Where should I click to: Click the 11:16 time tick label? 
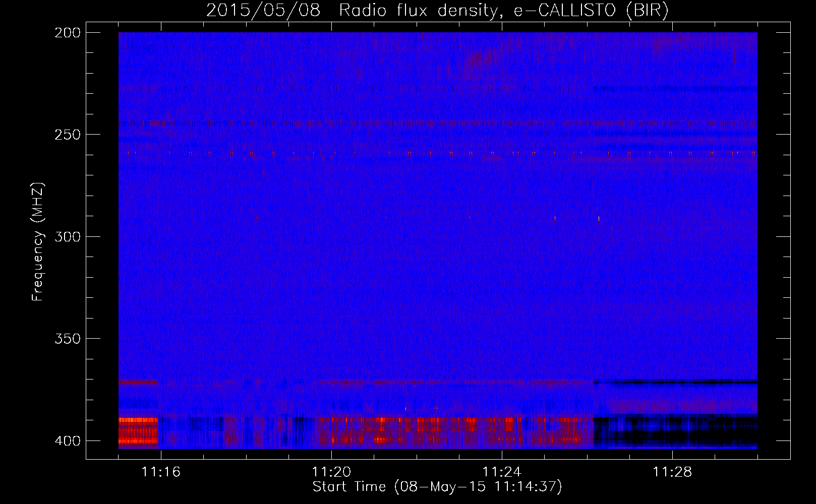pos(161,472)
